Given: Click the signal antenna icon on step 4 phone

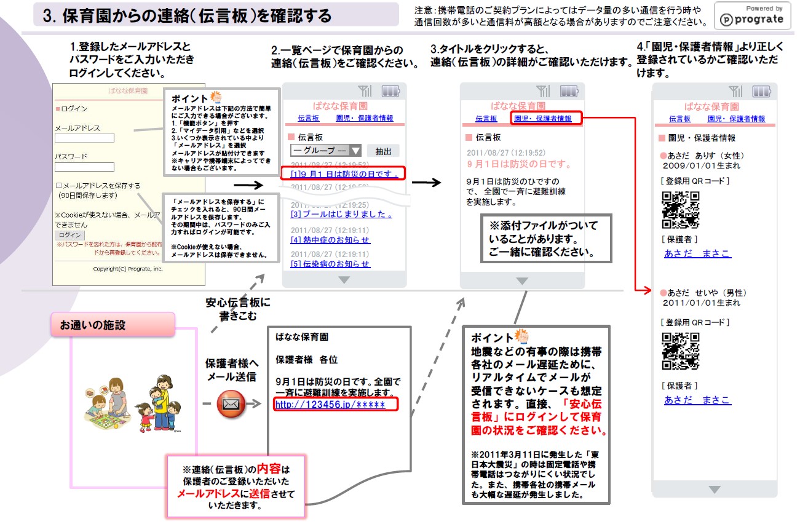Looking at the screenshot, I should [734, 92].
